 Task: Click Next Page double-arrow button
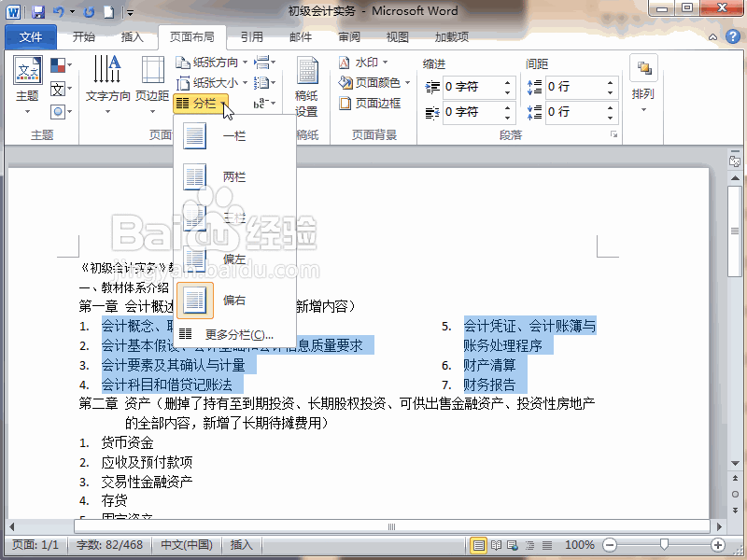(x=735, y=510)
